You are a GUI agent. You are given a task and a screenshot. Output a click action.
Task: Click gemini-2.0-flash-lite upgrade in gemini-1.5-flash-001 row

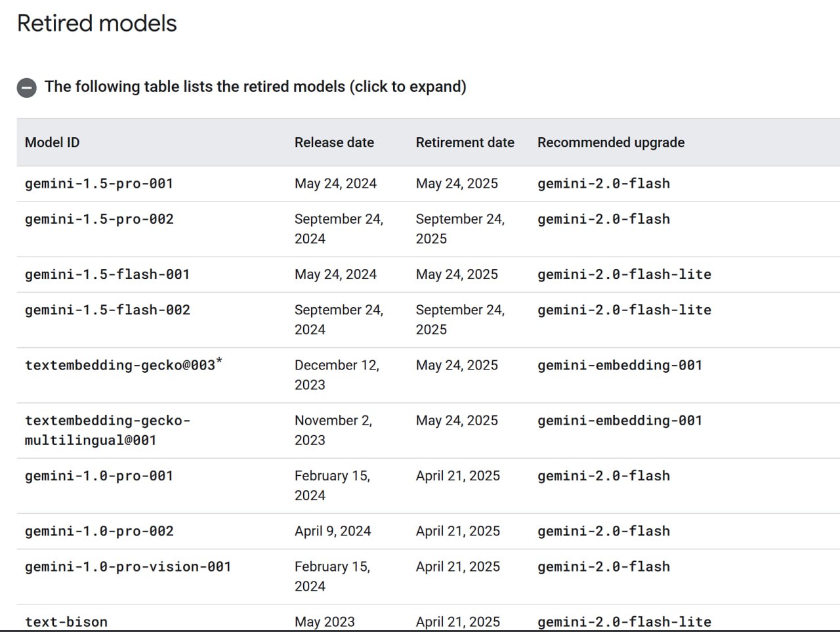623,274
